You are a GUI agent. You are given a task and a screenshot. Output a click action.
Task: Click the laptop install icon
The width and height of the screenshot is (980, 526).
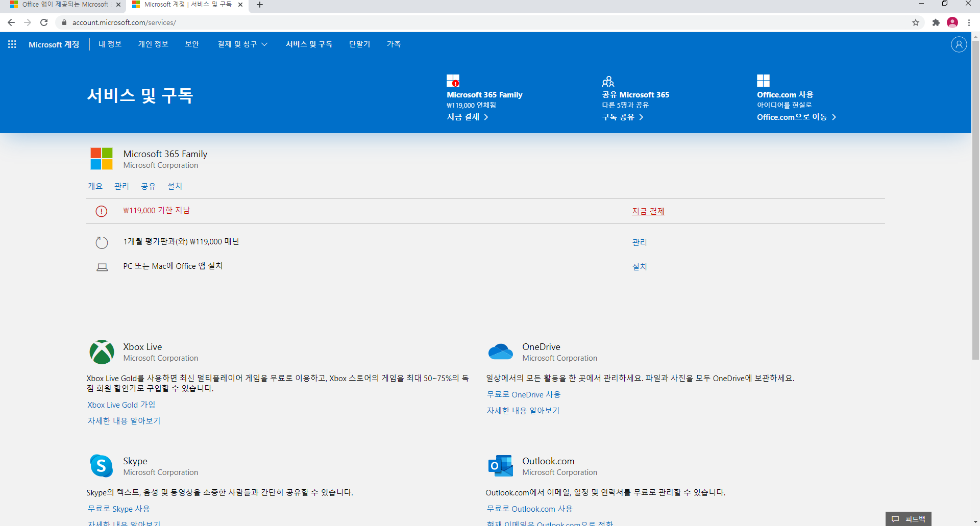(x=102, y=267)
